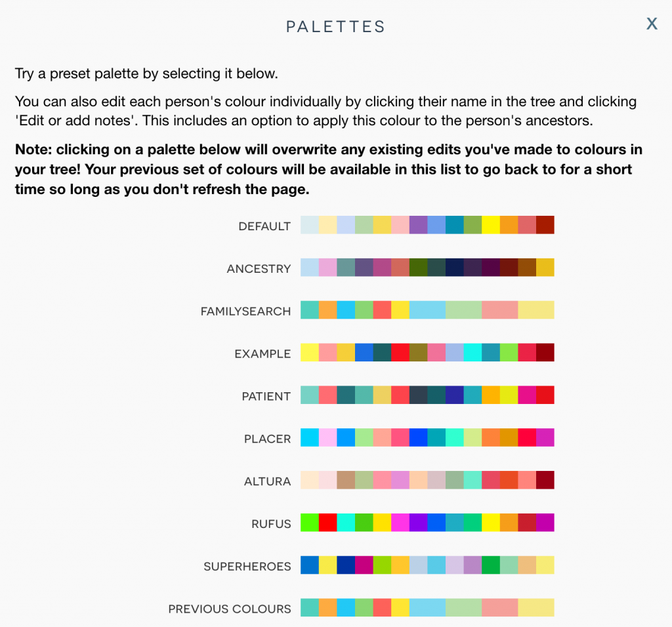Click the yellow swatch in EXAMPLE palette
This screenshot has width=672, height=627.
coord(310,353)
